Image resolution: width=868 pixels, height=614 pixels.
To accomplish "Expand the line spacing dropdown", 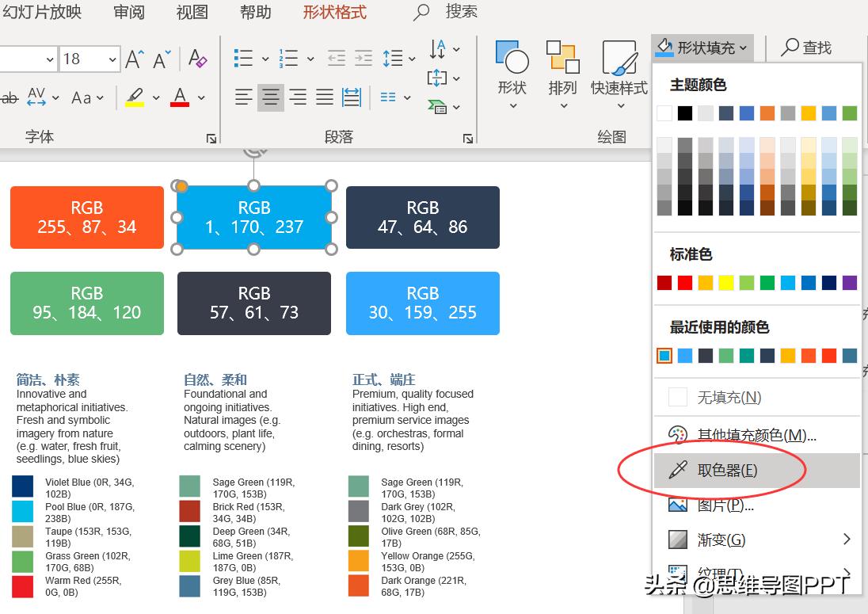I will click(412, 59).
